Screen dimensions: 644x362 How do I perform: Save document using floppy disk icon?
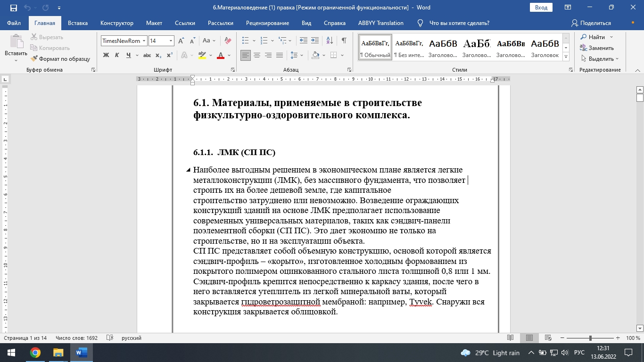(13, 8)
